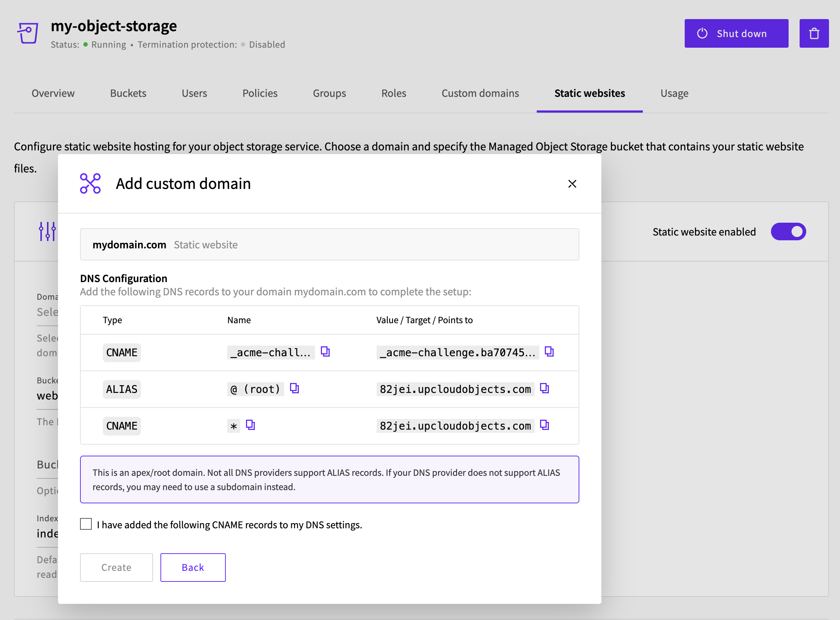The height and width of the screenshot is (620, 840).
Task: Open the Usage tab
Action: click(x=674, y=93)
